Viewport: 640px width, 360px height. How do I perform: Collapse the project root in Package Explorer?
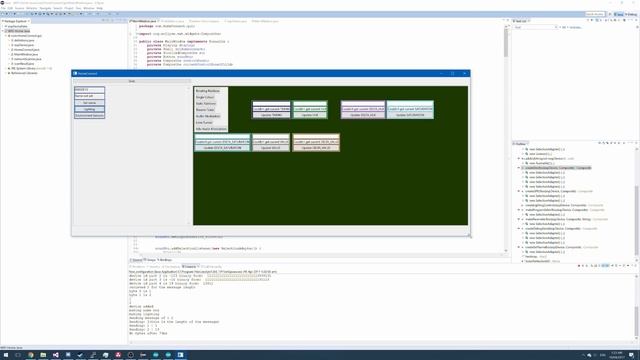coord(3,31)
